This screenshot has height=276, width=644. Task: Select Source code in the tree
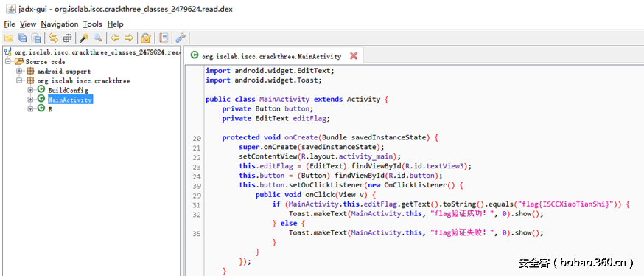tap(45, 62)
